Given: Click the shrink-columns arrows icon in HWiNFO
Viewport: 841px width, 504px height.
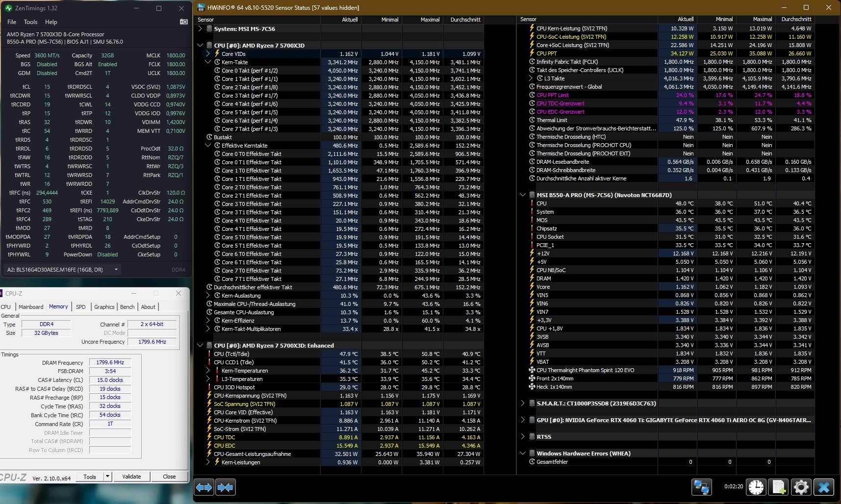Looking at the screenshot, I should (x=226, y=487).
